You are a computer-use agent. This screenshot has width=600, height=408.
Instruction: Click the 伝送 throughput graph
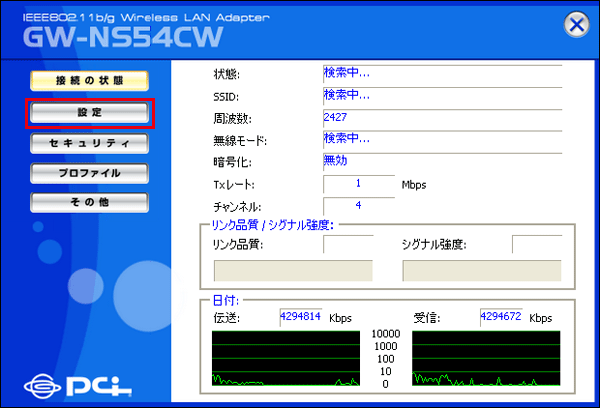coord(286,358)
